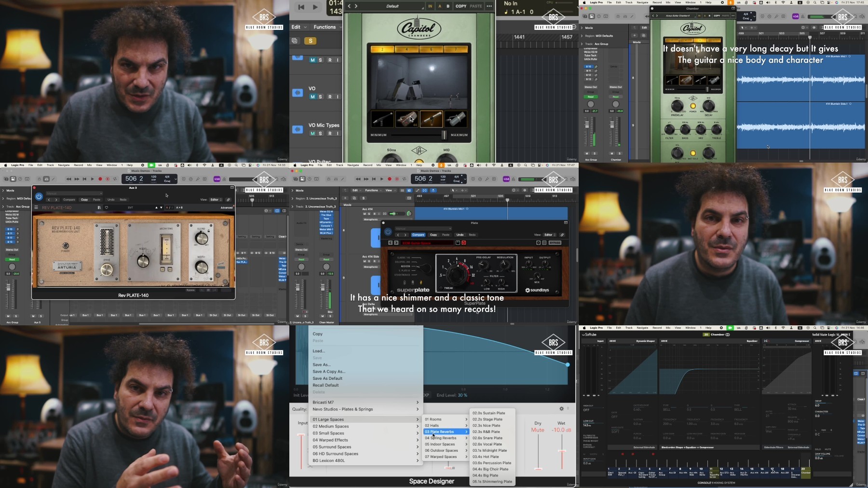Click the link icon in the Aux 3 plugin window
868x488 pixels.
click(228, 199)
